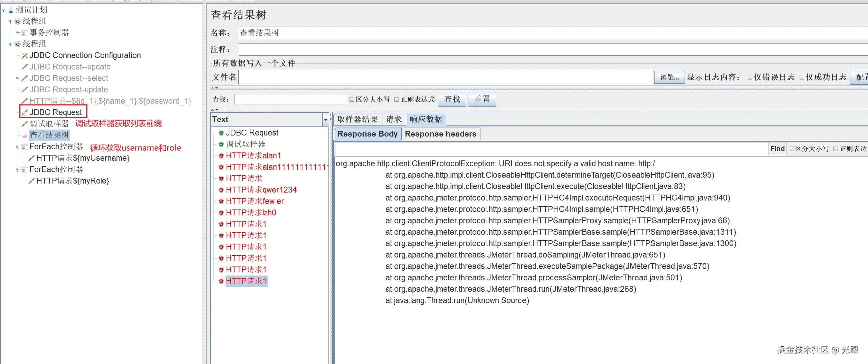The height and width of the screenshot is (364, 868).
Task: Click the 文件名 file name input field
Action: pyautogui.click(x=445, y=77)
